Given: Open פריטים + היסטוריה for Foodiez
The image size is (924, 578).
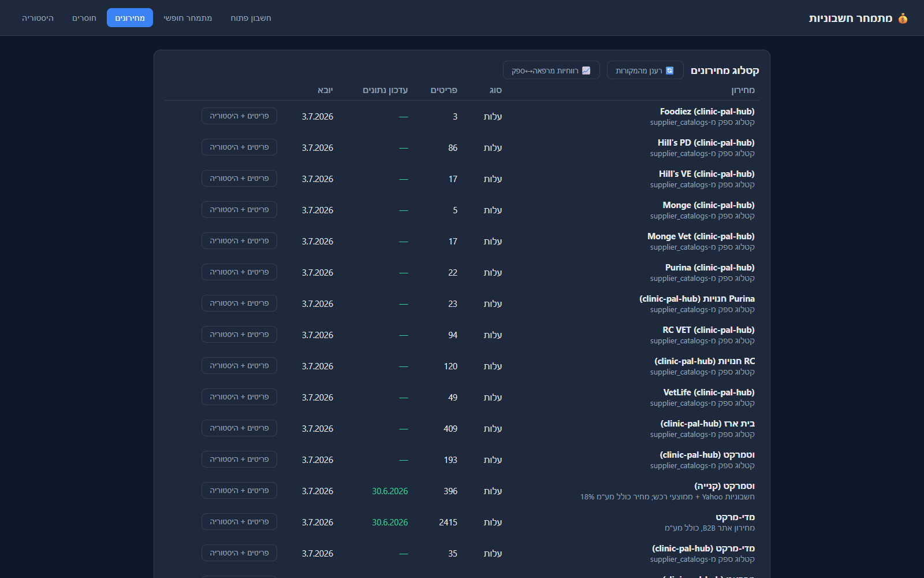Looking at the screenshot, I should pyautogui.click(x=239, y=116).
